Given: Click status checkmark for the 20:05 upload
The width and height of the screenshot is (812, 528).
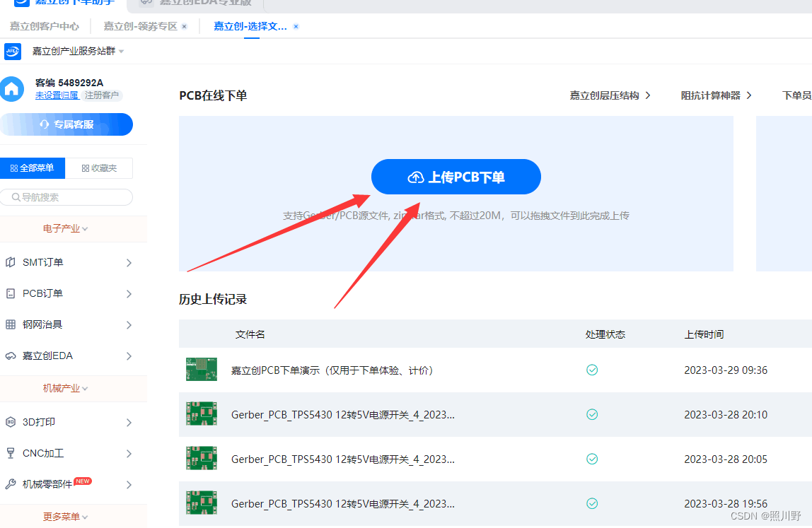Looking at the screenshot, I should [592, 459].
